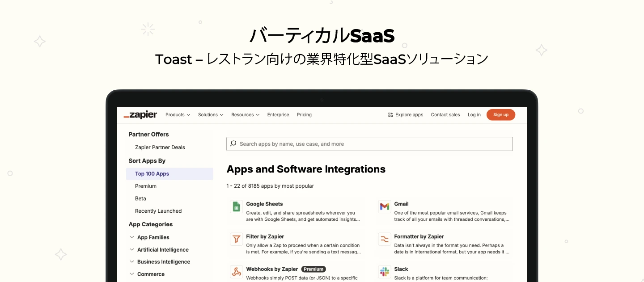The width and height of the screenshot is (644, 282).
Task: Open the Resources dropdown
Action: 245,115
